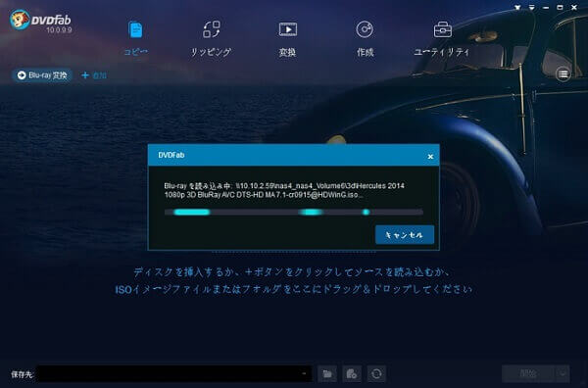Click the ISO file path text in dialog
The height and width of the screenshot is (388, 588).
click(x=284, y=190)
